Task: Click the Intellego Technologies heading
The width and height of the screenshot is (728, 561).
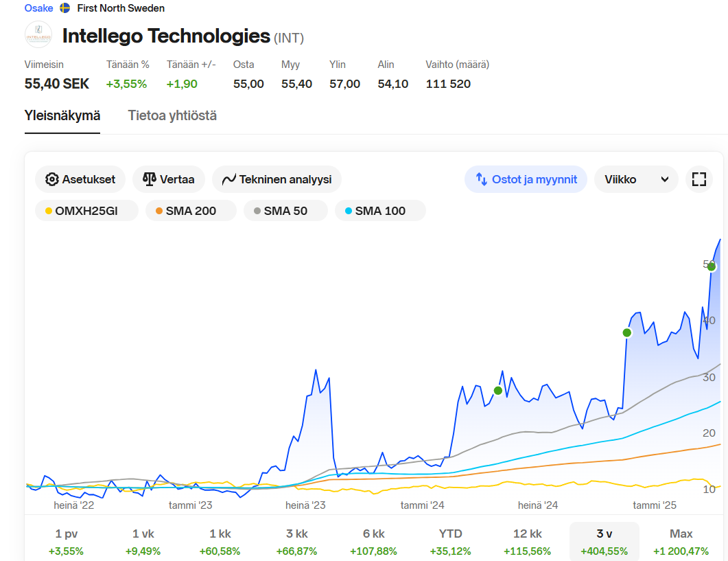Action: 166,36
